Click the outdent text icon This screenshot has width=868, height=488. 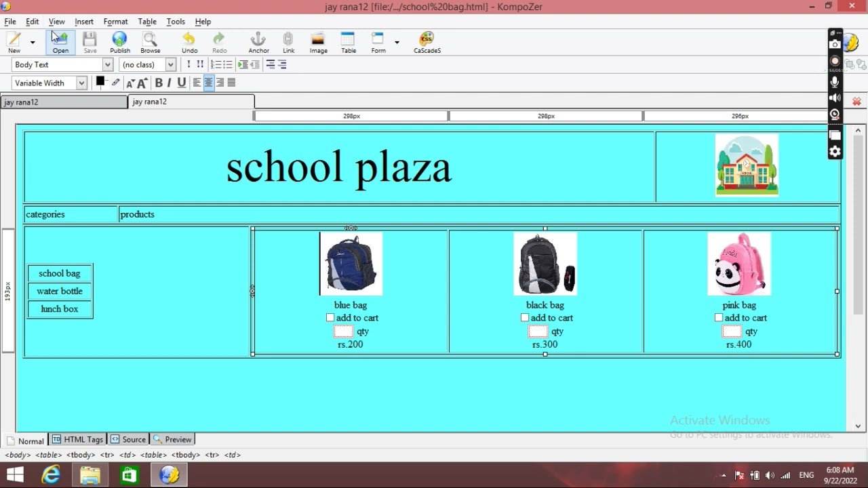[255, 64]
